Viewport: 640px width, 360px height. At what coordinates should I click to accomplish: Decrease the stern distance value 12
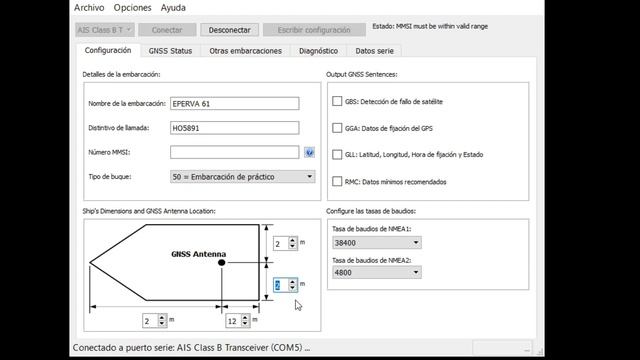tap(245, 324)
